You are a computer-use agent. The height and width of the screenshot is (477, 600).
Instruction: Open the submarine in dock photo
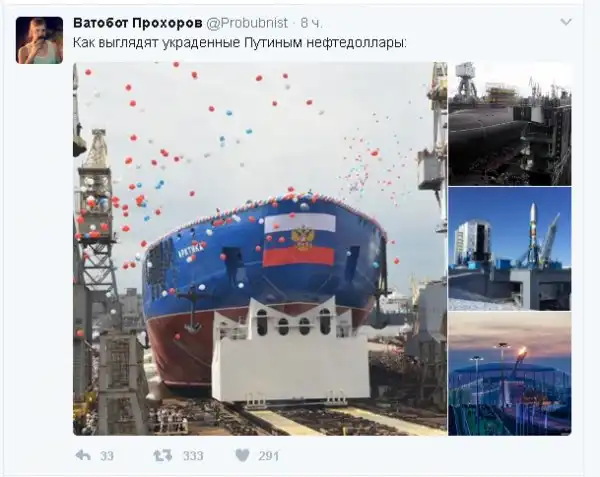pyautogui.click(x=510, y=124)
